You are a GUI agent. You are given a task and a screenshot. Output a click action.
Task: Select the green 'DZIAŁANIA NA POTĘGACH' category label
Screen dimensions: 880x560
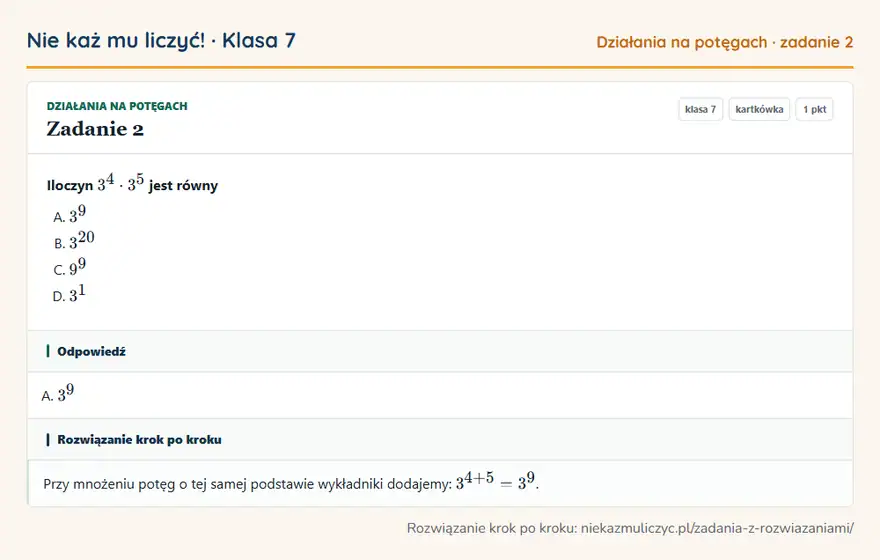pyautogui.click(x=117, y=106)
